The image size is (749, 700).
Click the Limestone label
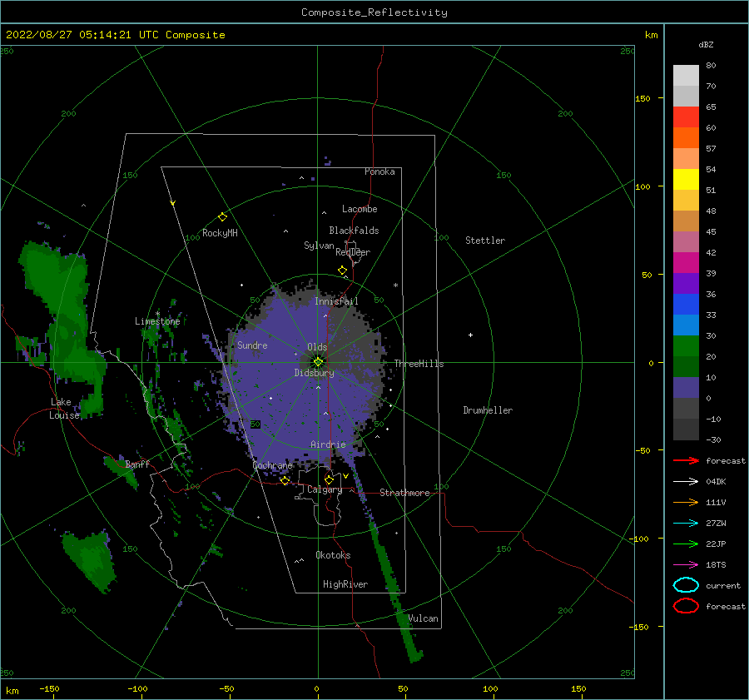click(157, 321)
